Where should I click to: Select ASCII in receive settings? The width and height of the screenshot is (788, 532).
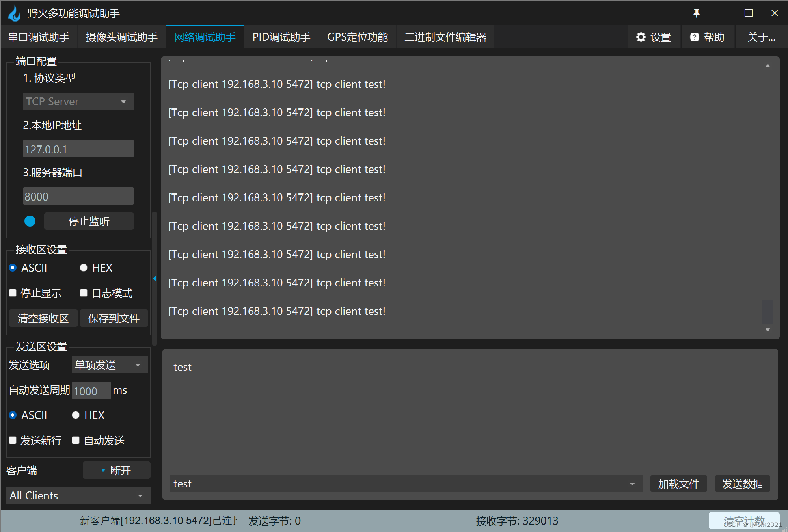(13, 268)
